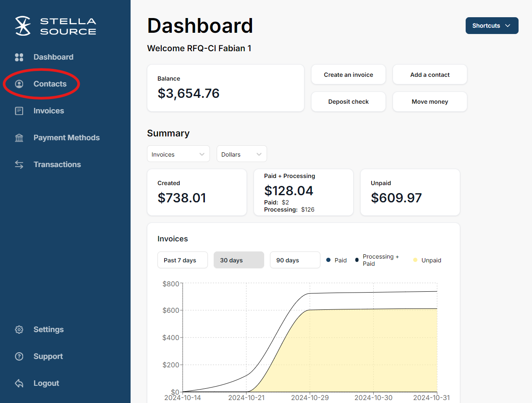Click the Invoices document icon

[x=19, y=111]
